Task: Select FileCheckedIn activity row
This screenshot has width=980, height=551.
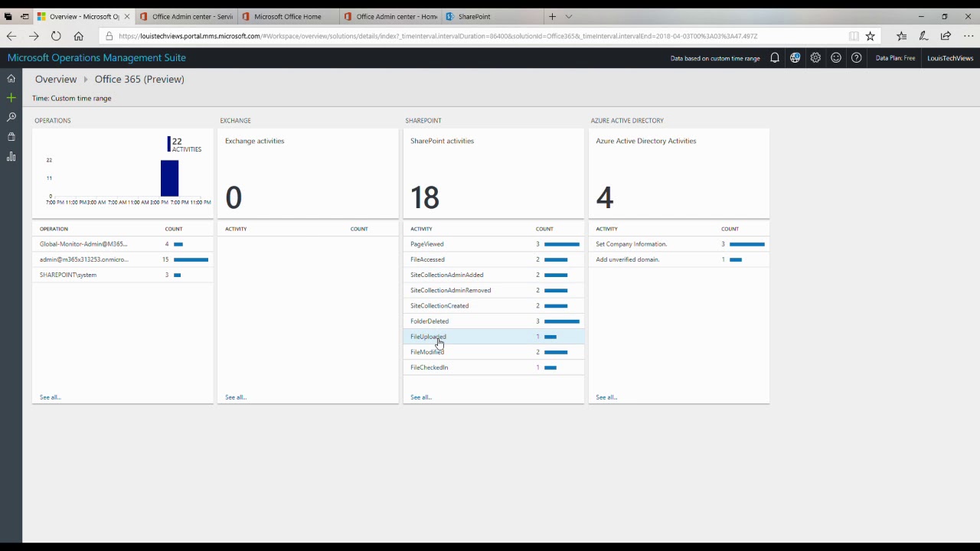Action: click(494, 367)
